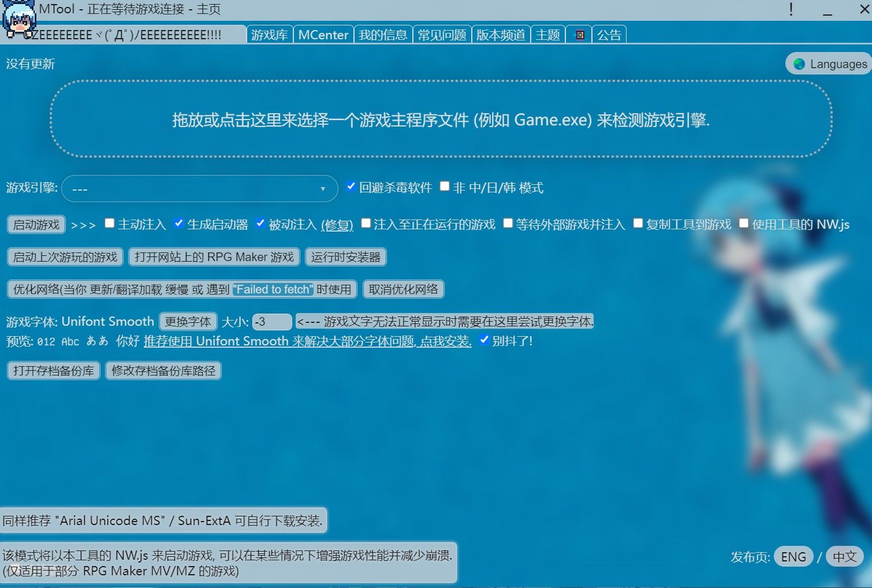
Task: Open the 公告 tab
Action: pos(609,35)
